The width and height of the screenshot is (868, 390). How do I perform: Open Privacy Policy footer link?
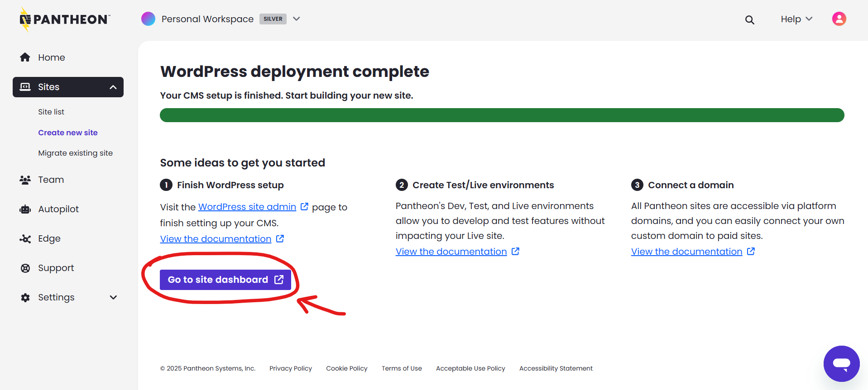point(290,368)
